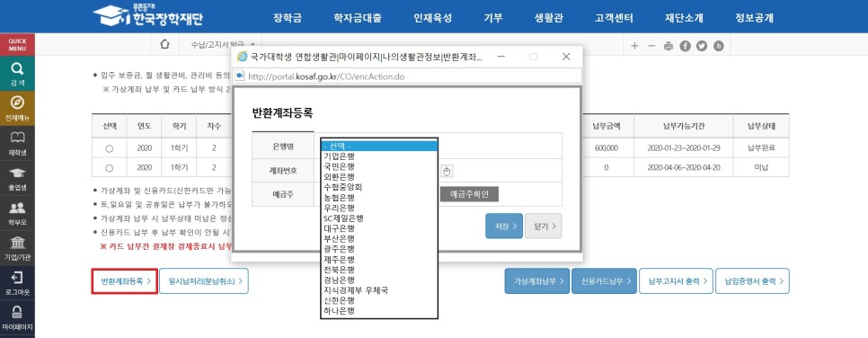The width and height of the screenshot is (868, 338).
Task: Decrease text size with minus icon
Action: pos(651,46)
